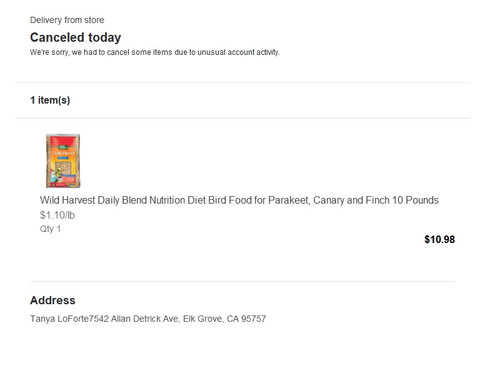Screen dimensions: 500x366
Task: Click 'Allan Detrick Ave' street name
Action: pos(145,319)
